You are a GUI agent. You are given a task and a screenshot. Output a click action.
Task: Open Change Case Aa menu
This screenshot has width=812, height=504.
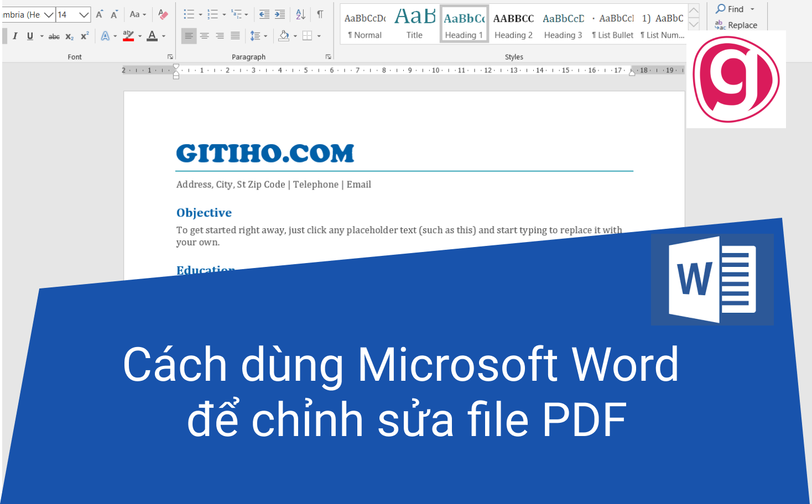[138, 14]
